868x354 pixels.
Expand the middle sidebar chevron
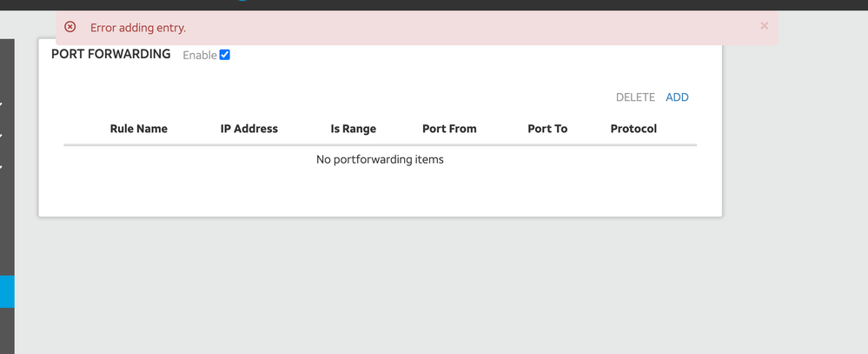2,137
